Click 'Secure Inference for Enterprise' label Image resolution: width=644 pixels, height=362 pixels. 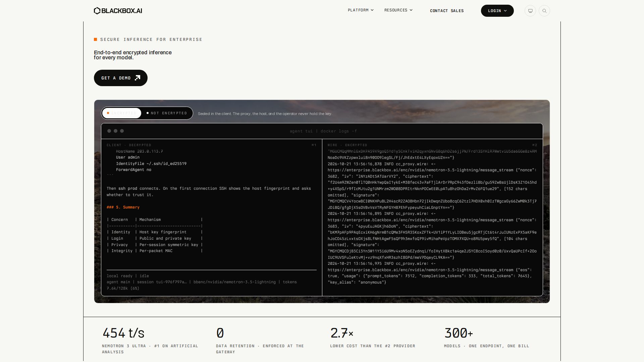(x=151, y=40)
